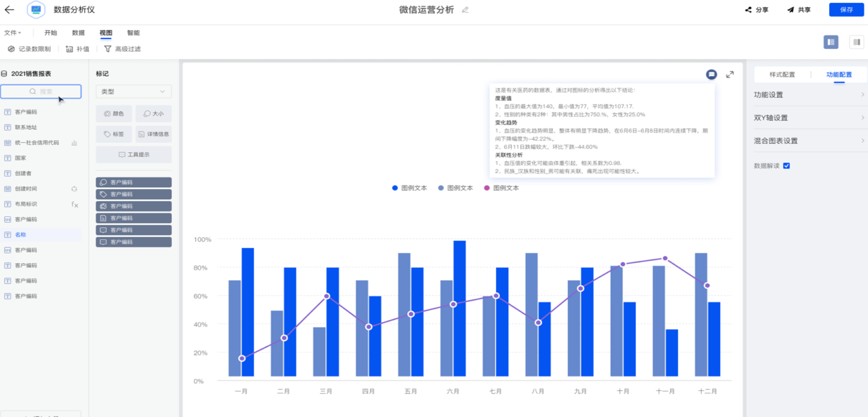Select the 客户编码 pill with palette icon
868x417 pixels.
(134, 206)
